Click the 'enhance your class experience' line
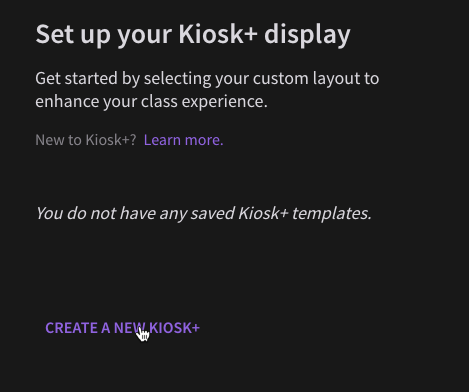This screenshot has width=469, height=392. pos(151,102)
